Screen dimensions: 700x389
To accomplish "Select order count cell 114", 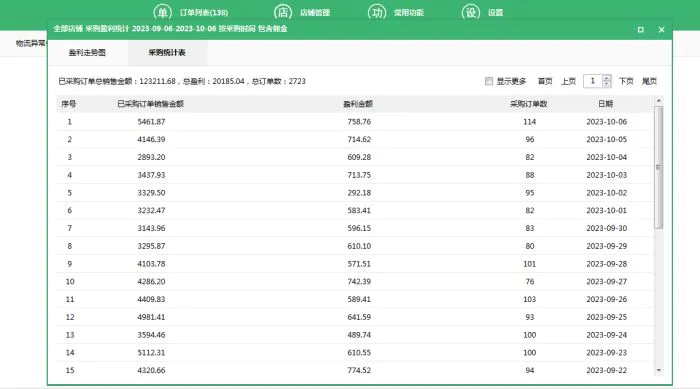I will [x=529, y=121].
